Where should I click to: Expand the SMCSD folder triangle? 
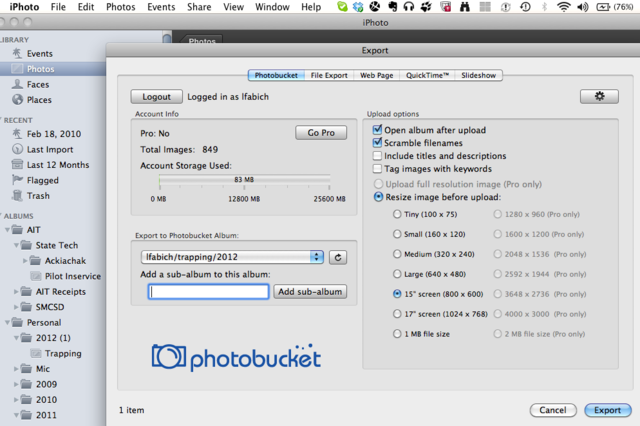(16, 307)
